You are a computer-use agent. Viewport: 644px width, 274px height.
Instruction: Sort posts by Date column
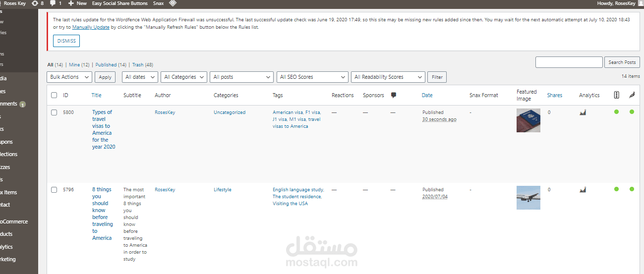(427, 95)
